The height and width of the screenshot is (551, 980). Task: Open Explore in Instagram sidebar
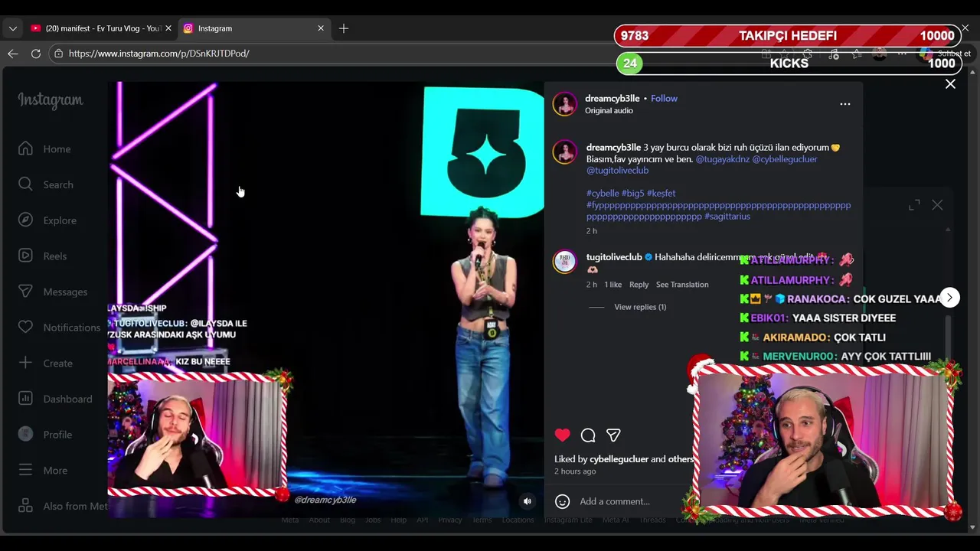(47, 220)
